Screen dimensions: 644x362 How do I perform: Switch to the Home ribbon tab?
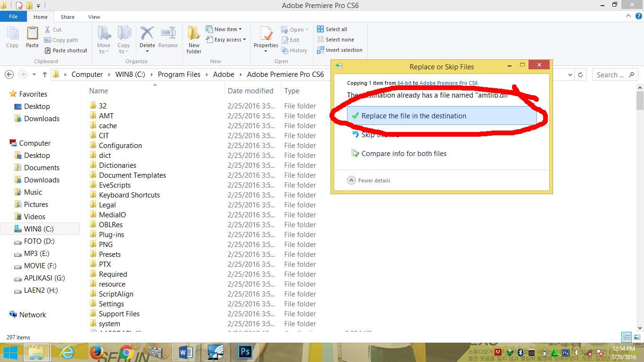[x=41, y=17]
